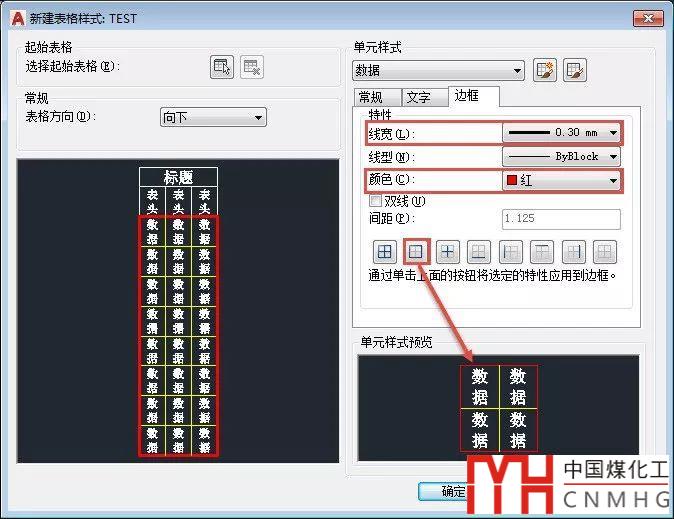
Task: Click the table style preview pane
Action: pyautogui.click(x=178, y=311)
